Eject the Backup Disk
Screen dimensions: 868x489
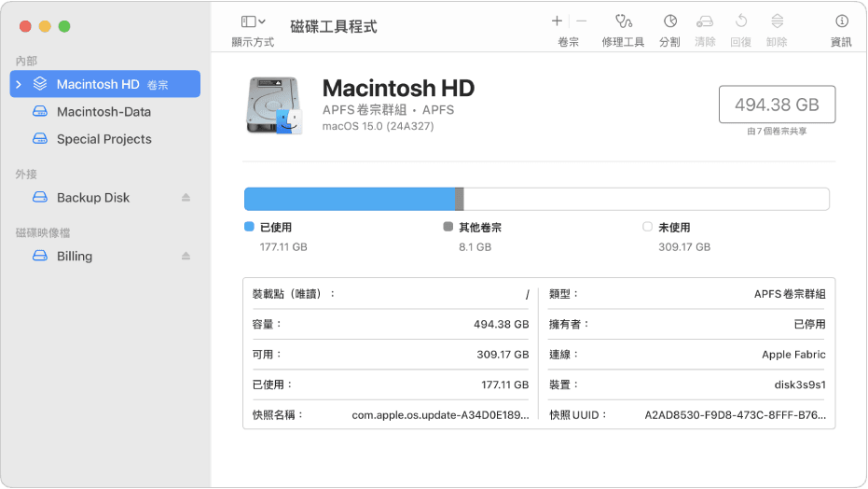pos(186,198)
